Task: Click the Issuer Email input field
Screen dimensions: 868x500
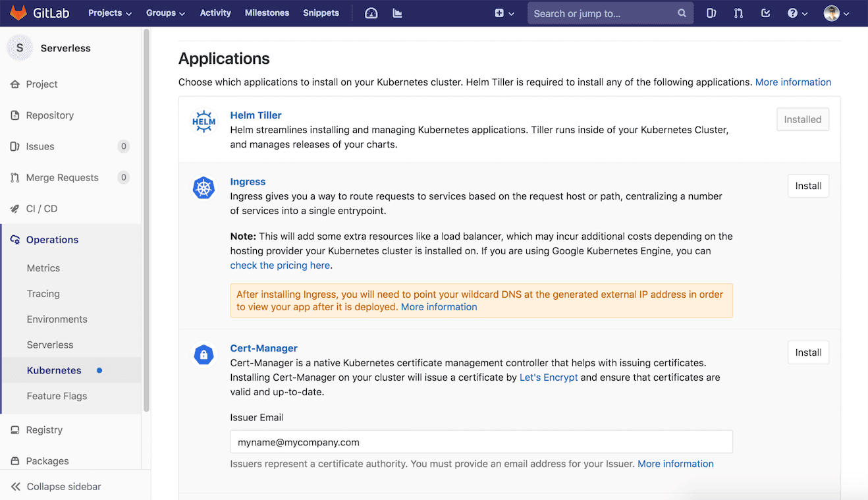Action: pos(481,441)
